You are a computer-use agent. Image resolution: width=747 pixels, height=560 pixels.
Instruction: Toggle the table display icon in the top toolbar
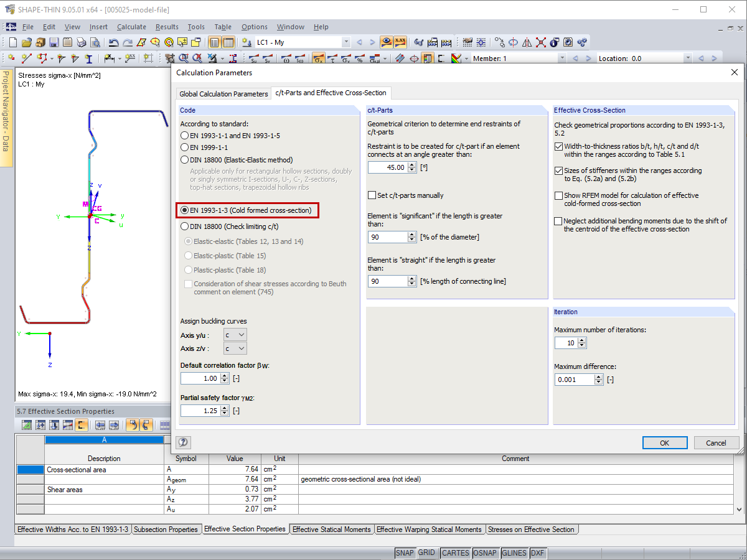(x=228, y=42)
